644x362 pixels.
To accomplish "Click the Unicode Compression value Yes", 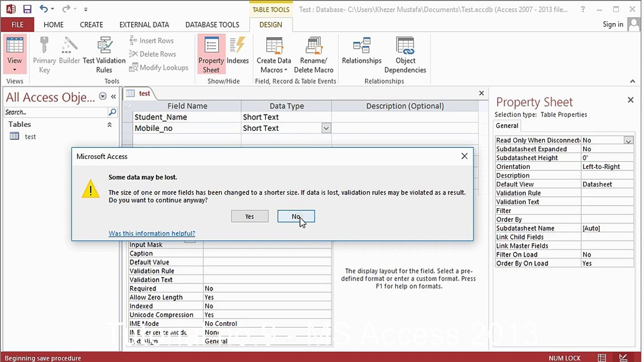I will [267, 315].
